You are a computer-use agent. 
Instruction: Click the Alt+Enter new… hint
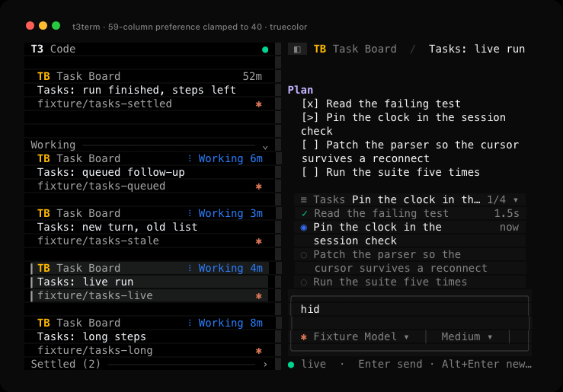(487, 364)
